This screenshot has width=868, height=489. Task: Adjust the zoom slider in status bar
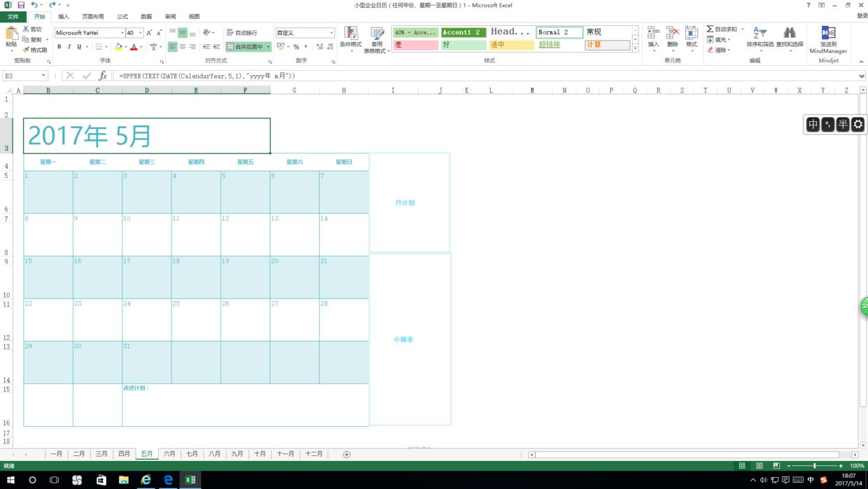point(815,466)
